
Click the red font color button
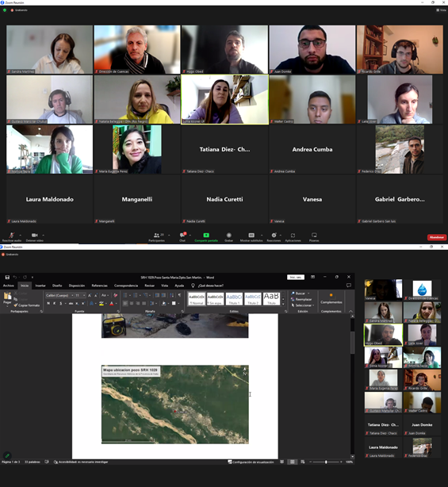point(112,304)
